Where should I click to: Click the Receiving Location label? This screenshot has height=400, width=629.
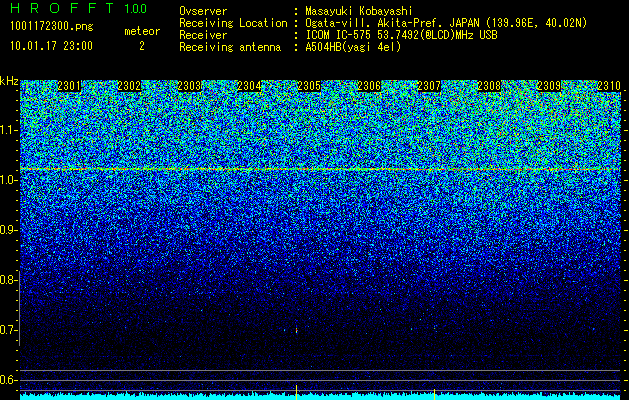pos(233,23)
